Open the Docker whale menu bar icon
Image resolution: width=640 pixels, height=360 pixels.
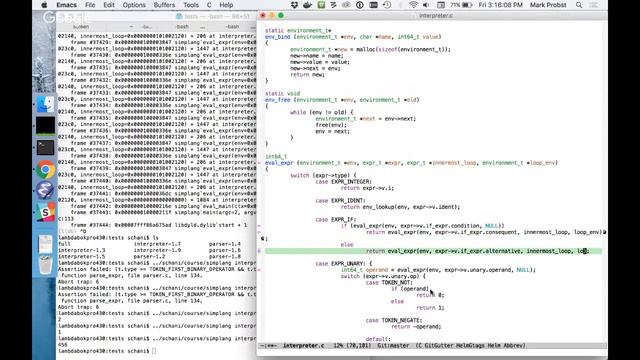(x=308, y=5)
